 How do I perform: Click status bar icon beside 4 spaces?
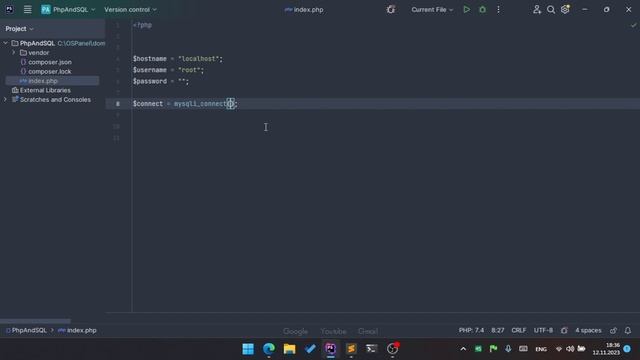pyautogui.click(x=564, y=330)
